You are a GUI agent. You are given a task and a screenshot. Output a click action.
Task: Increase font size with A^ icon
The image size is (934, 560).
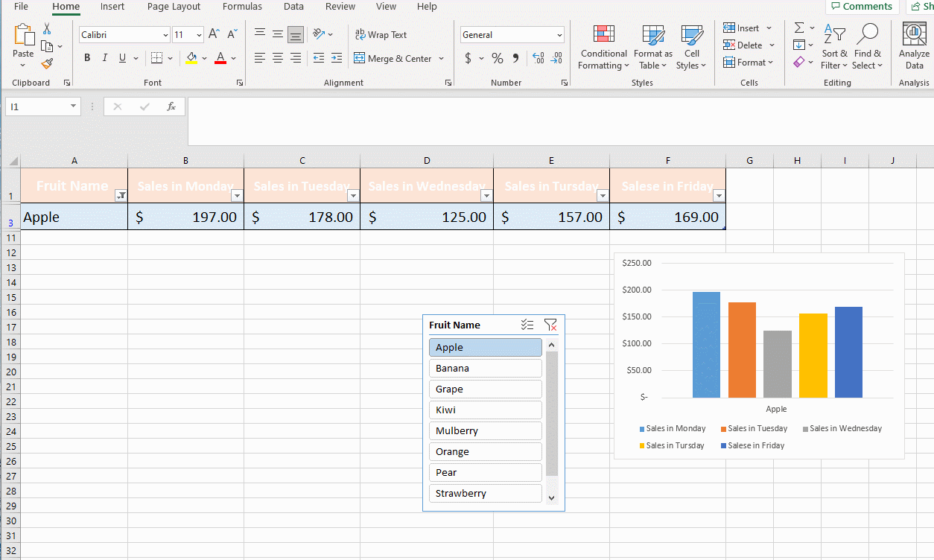coord(214,34)
